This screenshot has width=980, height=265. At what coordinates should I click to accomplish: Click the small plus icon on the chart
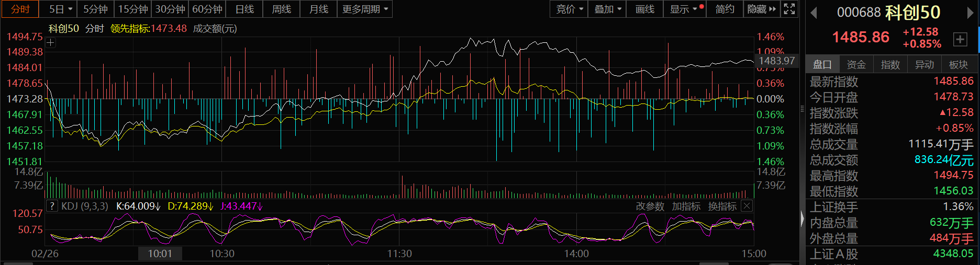pyautogui.click(x=51, y=43)
